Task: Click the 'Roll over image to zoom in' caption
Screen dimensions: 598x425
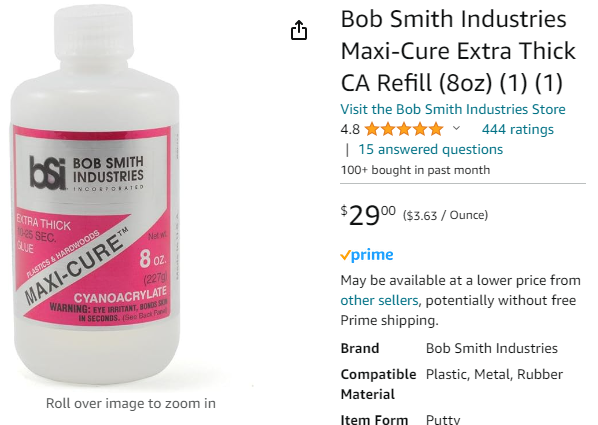Action: [x=131, y=403]
